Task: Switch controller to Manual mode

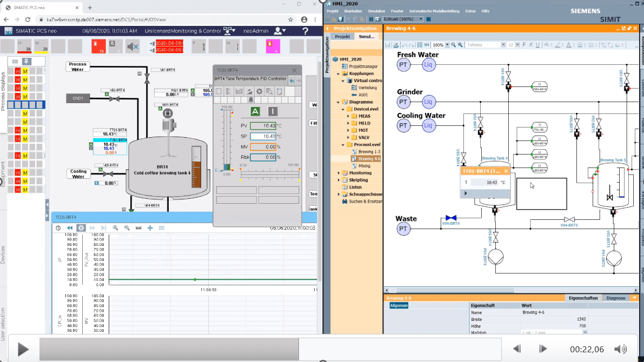Action: (x=273, y=111)
